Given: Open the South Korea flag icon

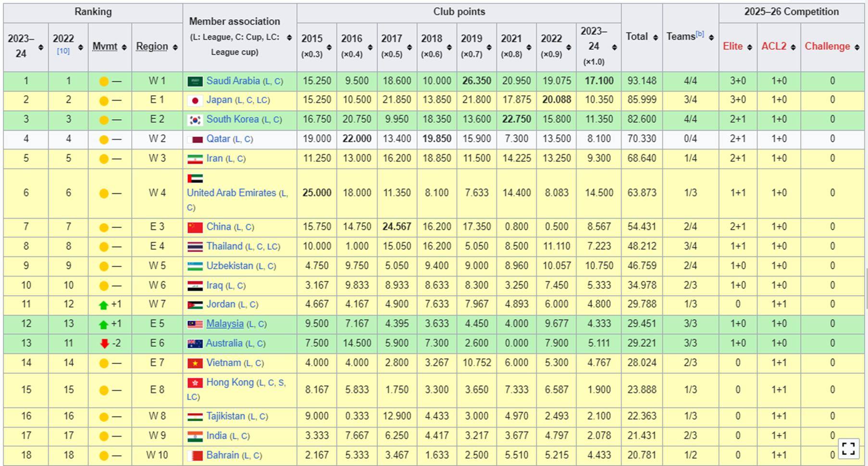Looking at the screenshot, I should pyautogui.click(x=195, y=120).
